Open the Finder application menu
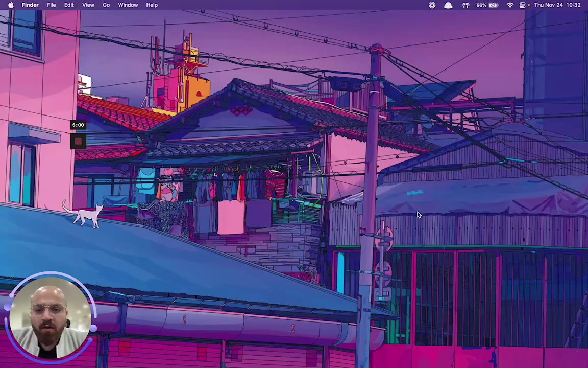The height and width of the screenshot is (368, 588). (30, 5)
